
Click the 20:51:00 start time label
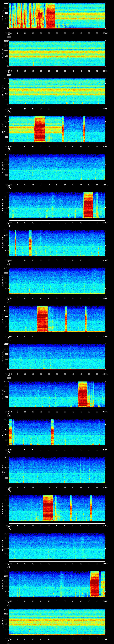[9, 601]
